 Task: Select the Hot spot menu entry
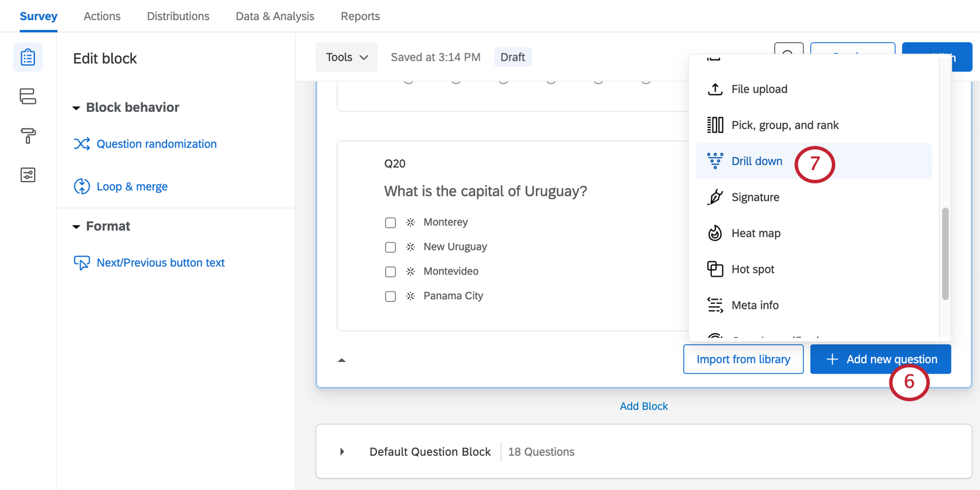pyautogui.click(x=752, y=269)
